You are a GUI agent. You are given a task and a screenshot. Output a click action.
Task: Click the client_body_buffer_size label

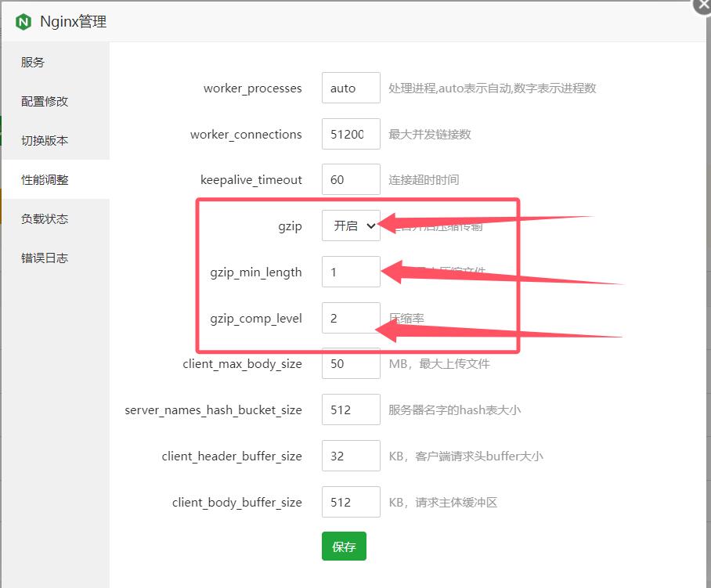(237, 503)
